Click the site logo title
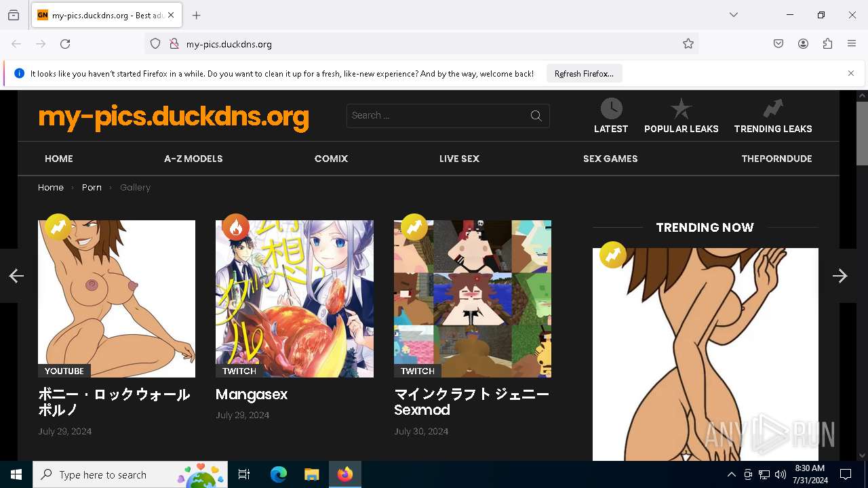The width and height of the screenshot is (868, 488). click(x=174, y=117)
